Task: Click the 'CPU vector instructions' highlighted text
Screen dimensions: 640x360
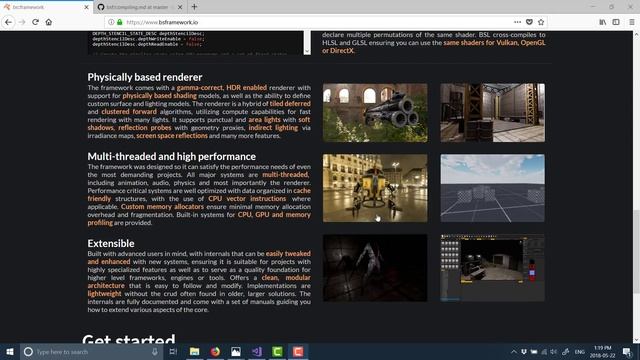Action: click(x=247, y=199)
